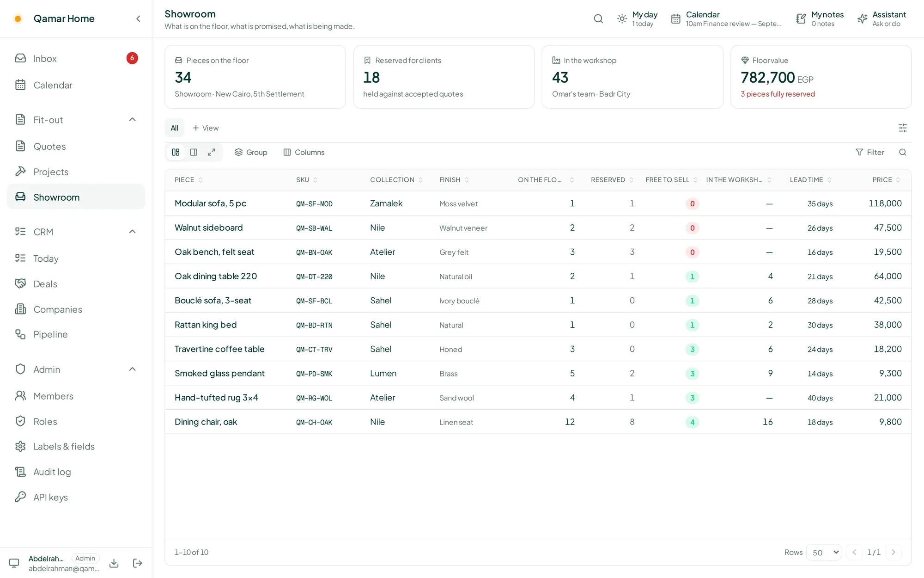Sort by LEAD TIME column

tap(811, 180)
